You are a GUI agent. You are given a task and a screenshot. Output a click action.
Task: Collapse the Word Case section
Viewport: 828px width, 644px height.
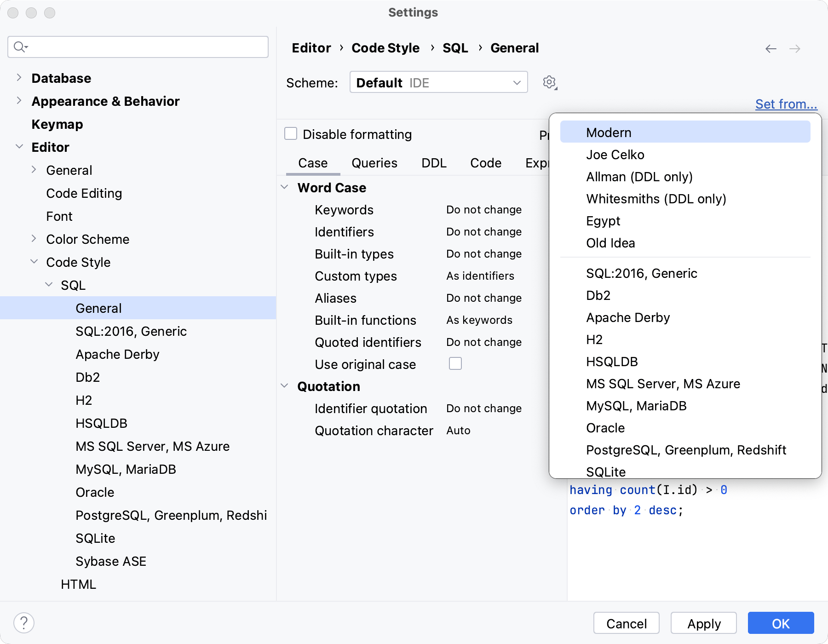[x=285, y=187]
